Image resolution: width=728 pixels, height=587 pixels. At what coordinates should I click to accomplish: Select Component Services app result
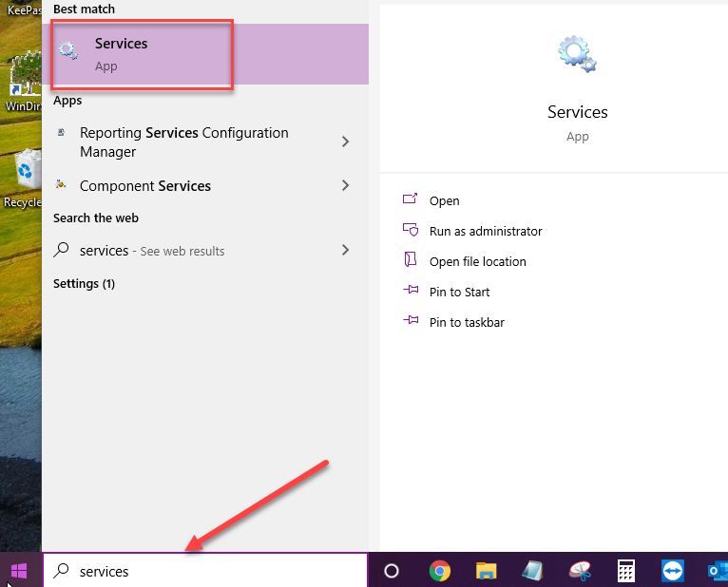(x=205, y=185)
